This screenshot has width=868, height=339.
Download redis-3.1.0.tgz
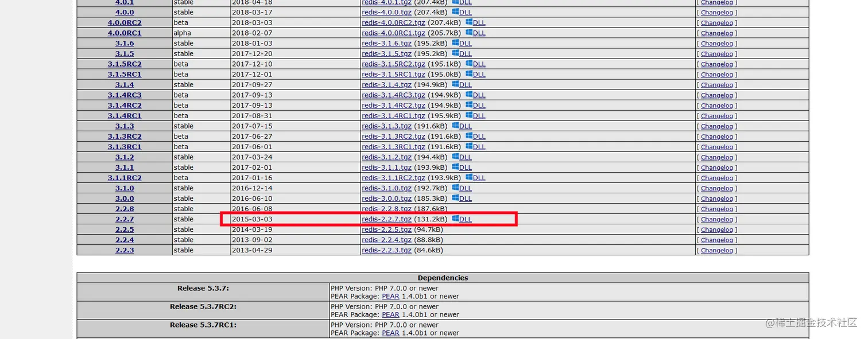point(386,188)
